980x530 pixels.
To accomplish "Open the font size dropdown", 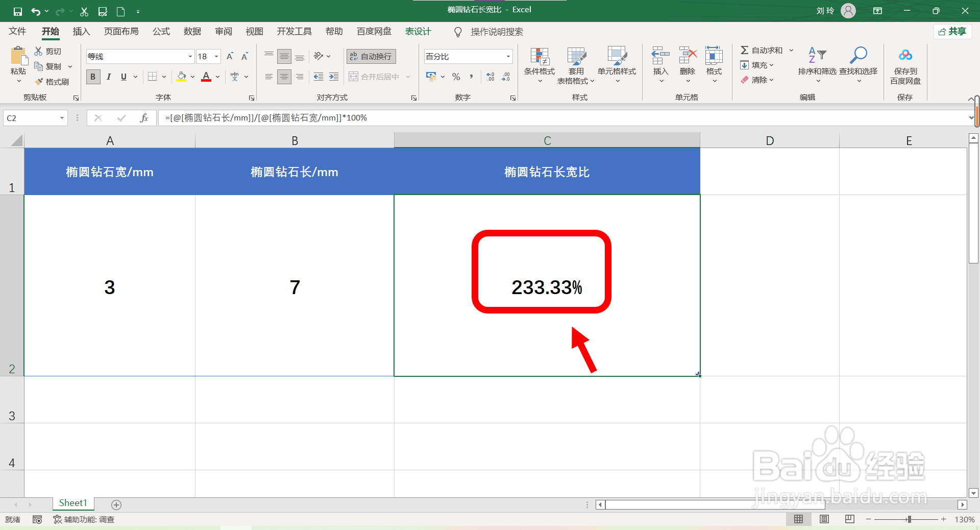I will [x=216, y=56].
